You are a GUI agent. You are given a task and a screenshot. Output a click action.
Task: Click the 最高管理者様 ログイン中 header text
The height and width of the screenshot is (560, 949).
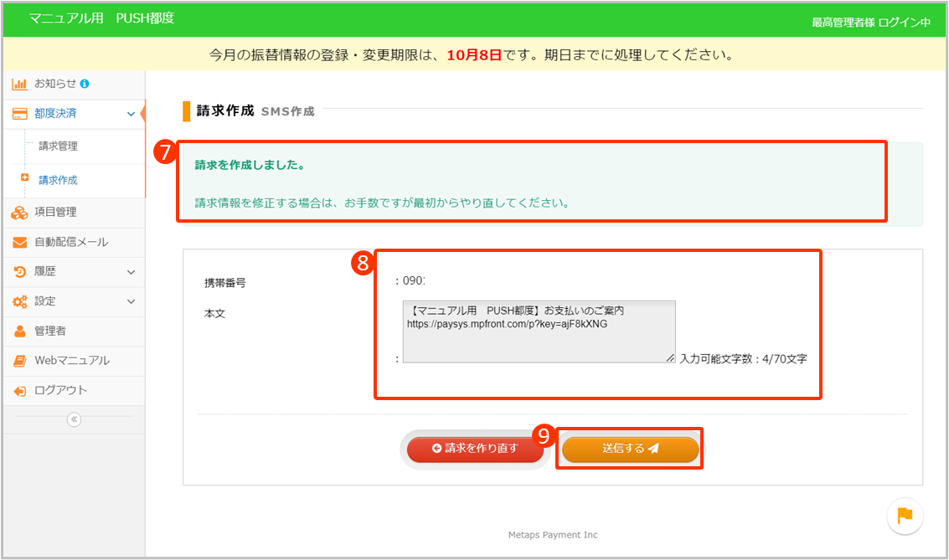click(871, 23)
